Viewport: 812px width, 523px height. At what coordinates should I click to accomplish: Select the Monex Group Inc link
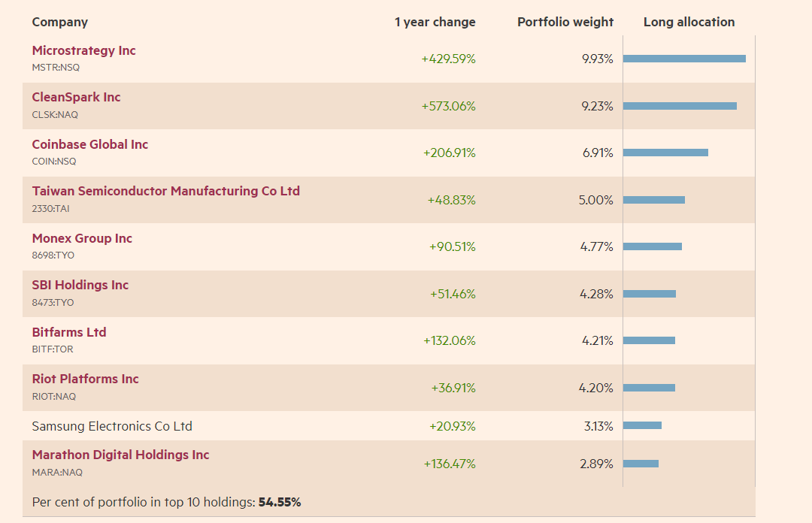pyautogui.click(x=82, y=239)
